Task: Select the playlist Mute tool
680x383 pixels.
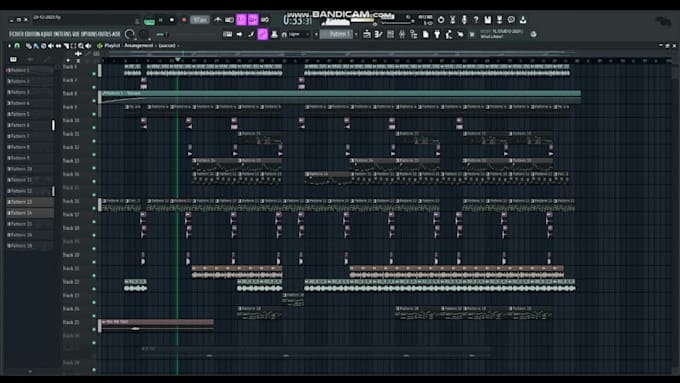Action: [51, 46]
